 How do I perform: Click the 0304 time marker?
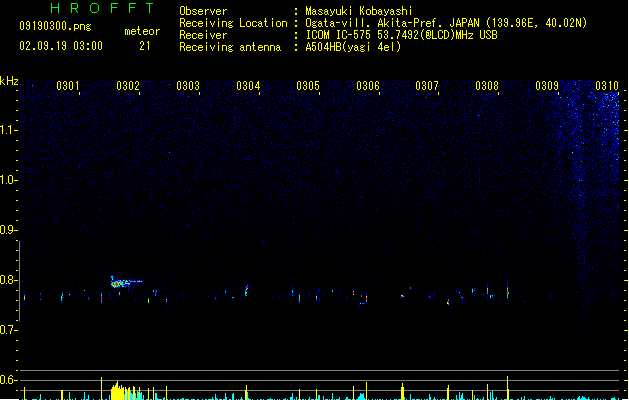[248, 85]
